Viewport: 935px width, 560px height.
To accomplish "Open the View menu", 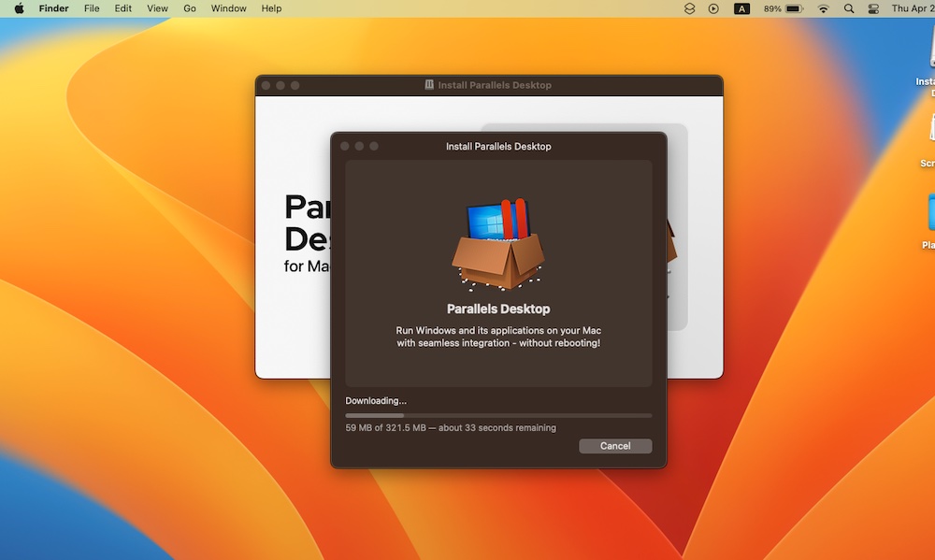I will [x=157, y=8].
